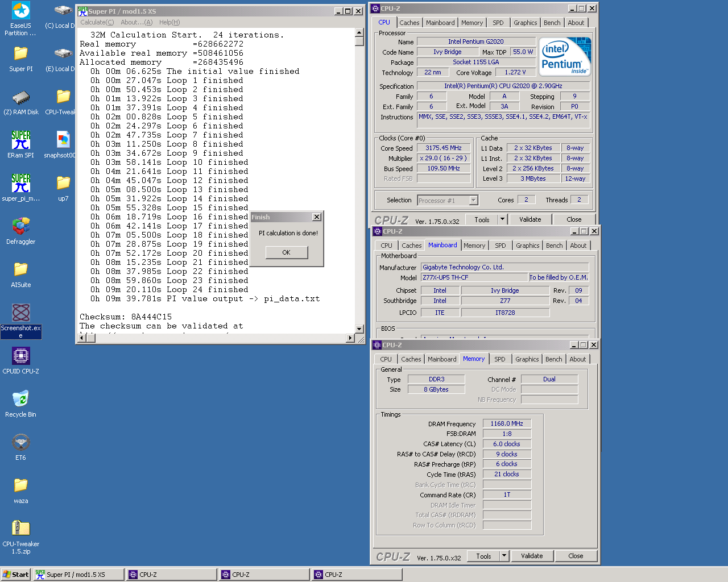Screen dimensions: 728x582
Task: Select SPD tab in middle CPU-Z window
Action: click(x=500, y=246)
